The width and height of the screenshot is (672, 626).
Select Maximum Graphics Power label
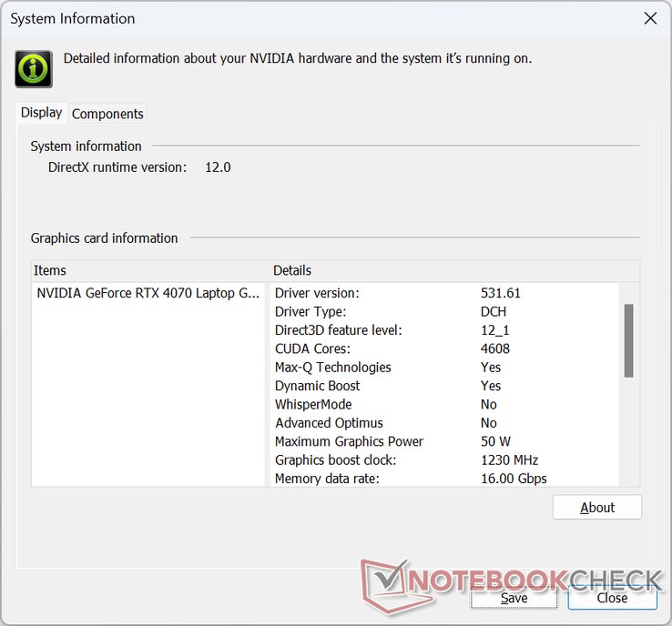349,441
